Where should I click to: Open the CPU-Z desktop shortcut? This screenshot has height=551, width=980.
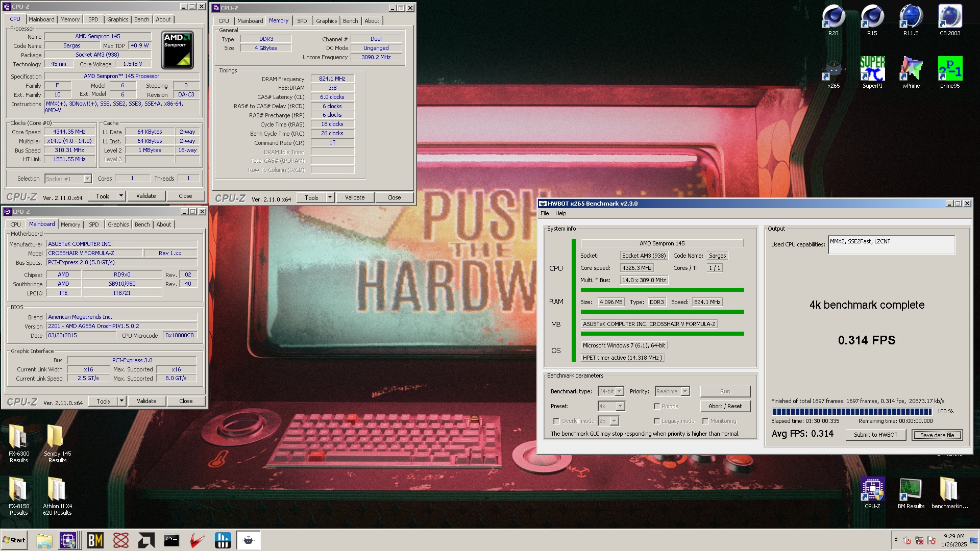pos(872,493)
